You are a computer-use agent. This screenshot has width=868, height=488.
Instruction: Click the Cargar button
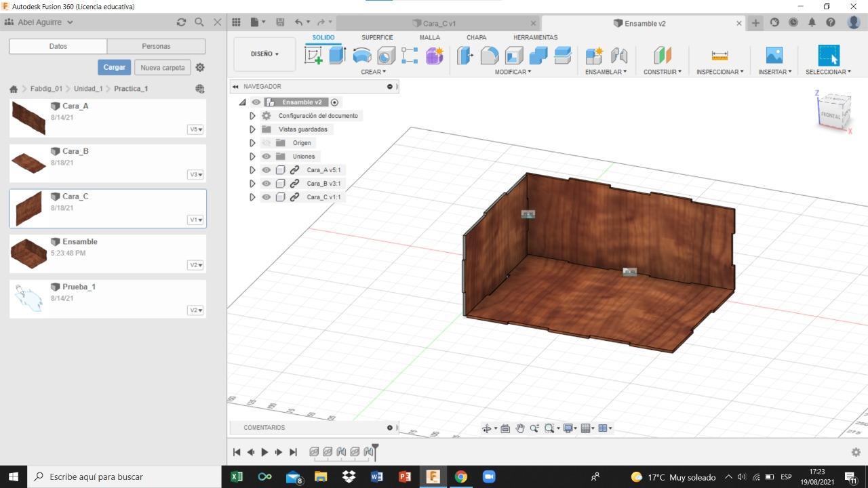click(x=115, y=67)
